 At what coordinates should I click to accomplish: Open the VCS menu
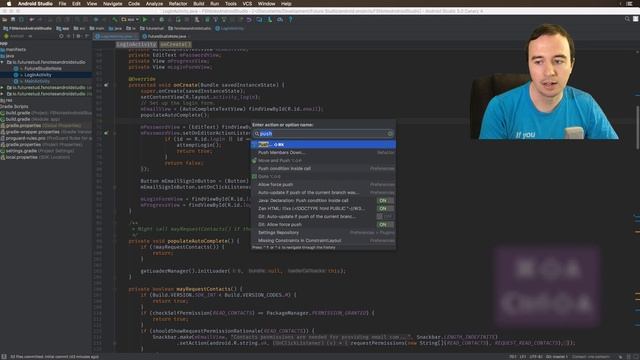(x=247, y=4)
